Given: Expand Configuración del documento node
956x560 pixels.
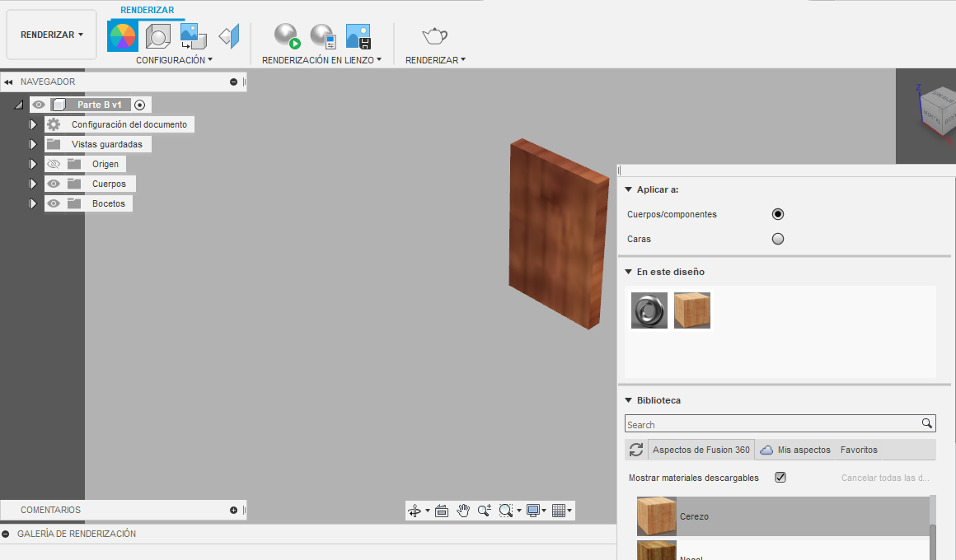Looking at the screenshot, I should click(33, 124).
